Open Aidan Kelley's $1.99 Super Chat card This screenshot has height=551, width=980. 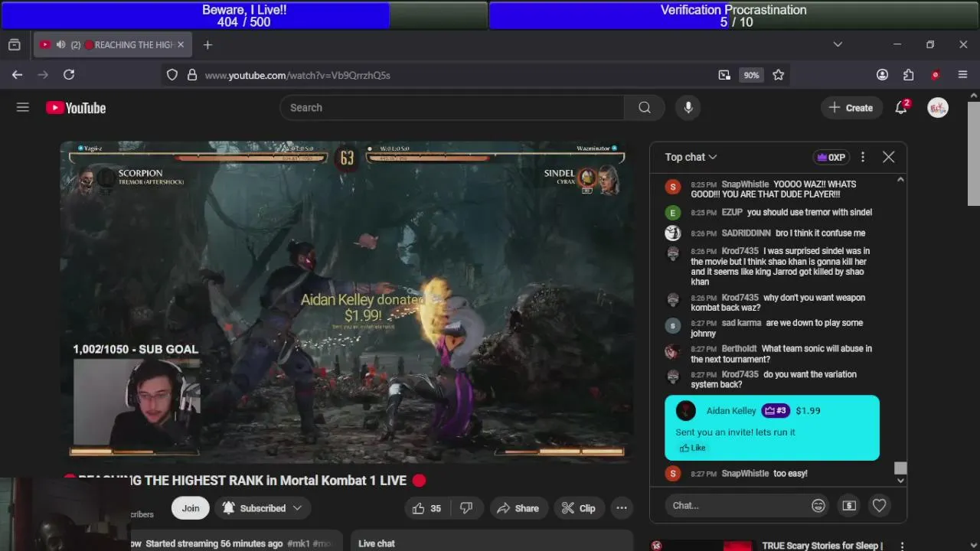tap(772, 428)
